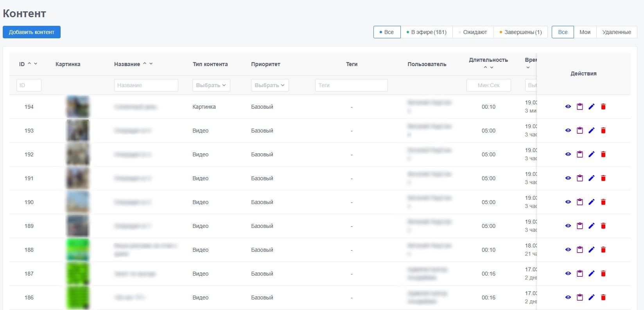Open the 'Тип контента' Выбрать dropdown
Viewport: 644px width, 310px height.
[x=211, y=85]
